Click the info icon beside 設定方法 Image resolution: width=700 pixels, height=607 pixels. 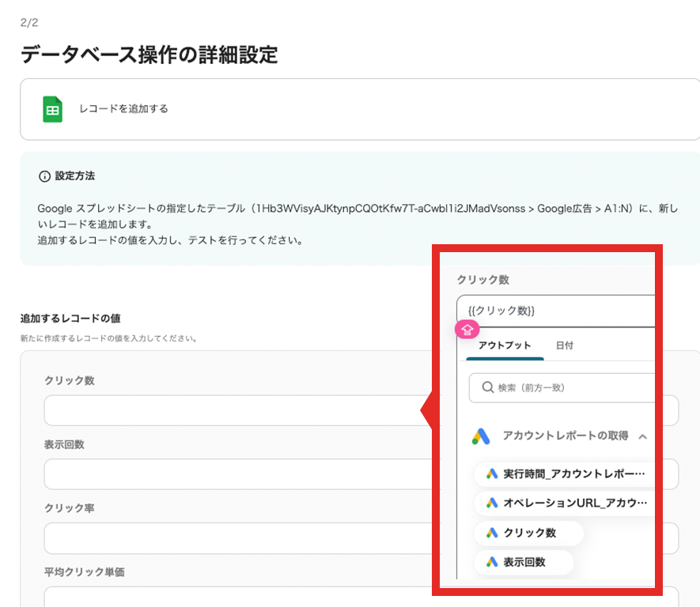tap(44, 175)
